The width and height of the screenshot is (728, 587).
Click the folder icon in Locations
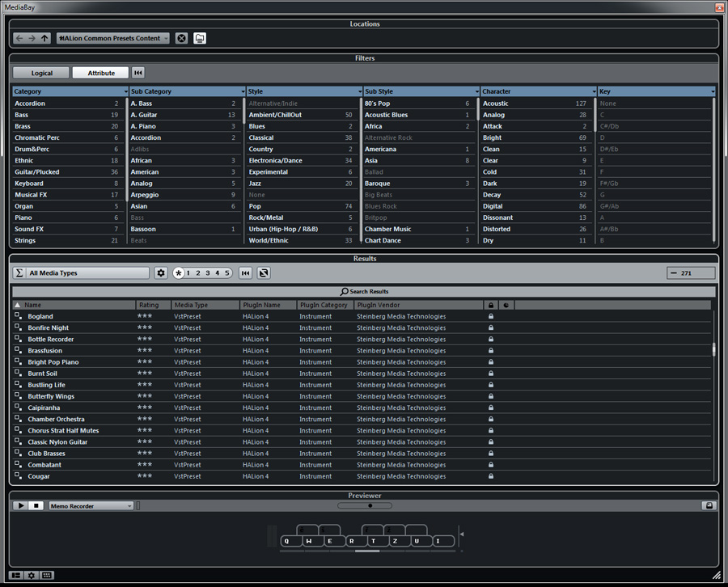click(x=199, y=38)
